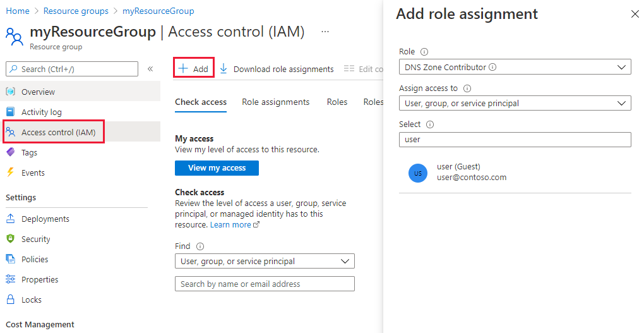The width and height of the screenshot is (644, 333).
Task: Click the Search by name or email field
Action: [265, 284]
